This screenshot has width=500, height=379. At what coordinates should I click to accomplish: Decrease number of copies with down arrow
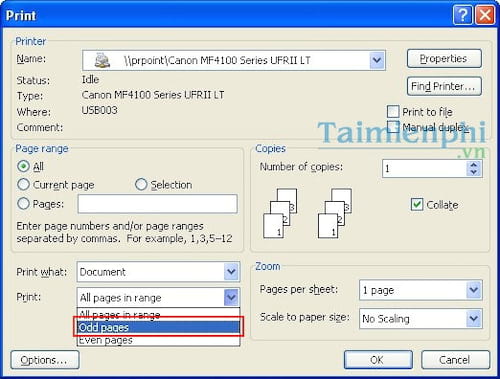(x=474, y=172)
